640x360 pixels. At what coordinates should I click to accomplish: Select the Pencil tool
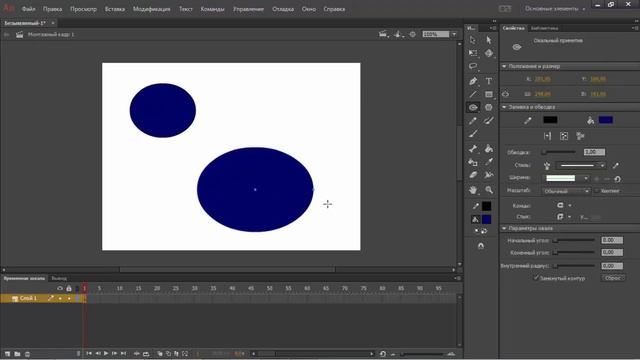(x=473, y=121)
